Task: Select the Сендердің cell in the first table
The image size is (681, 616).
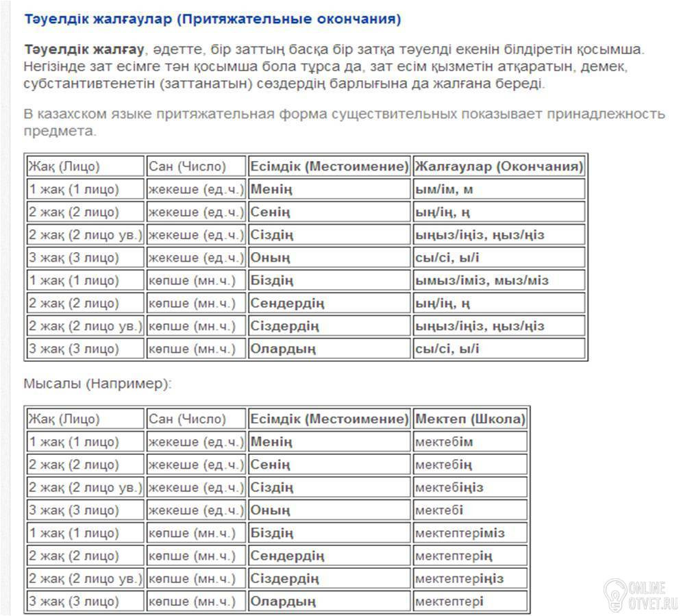Action: coord(330,304)
